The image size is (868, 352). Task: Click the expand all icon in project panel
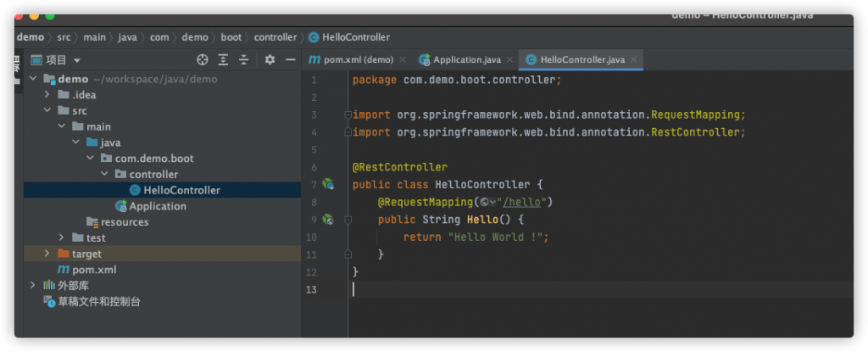pos(223,59)
